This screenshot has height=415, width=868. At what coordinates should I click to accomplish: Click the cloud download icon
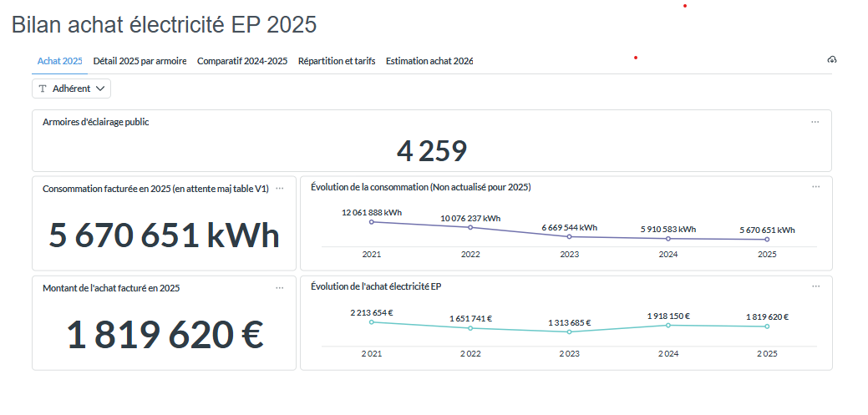point(831,60)
